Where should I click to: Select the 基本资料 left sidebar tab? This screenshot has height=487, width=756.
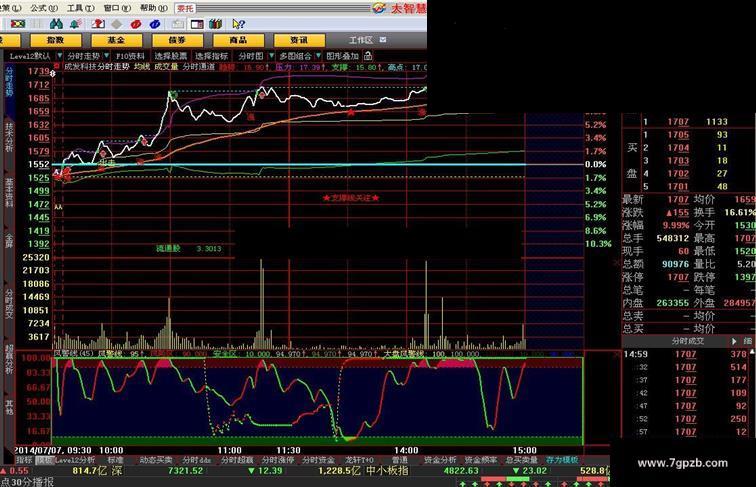(x=9, y=192)
